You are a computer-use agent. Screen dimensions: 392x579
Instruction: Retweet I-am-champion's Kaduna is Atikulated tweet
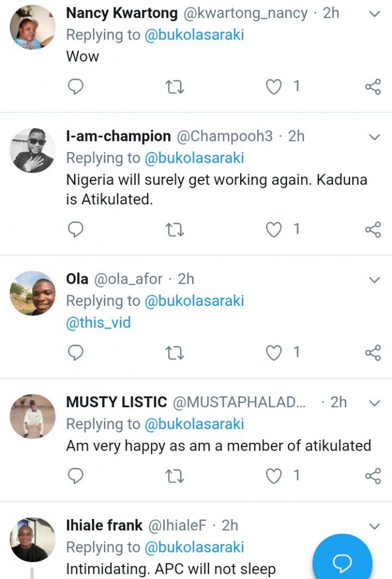[x=175, y=229]
